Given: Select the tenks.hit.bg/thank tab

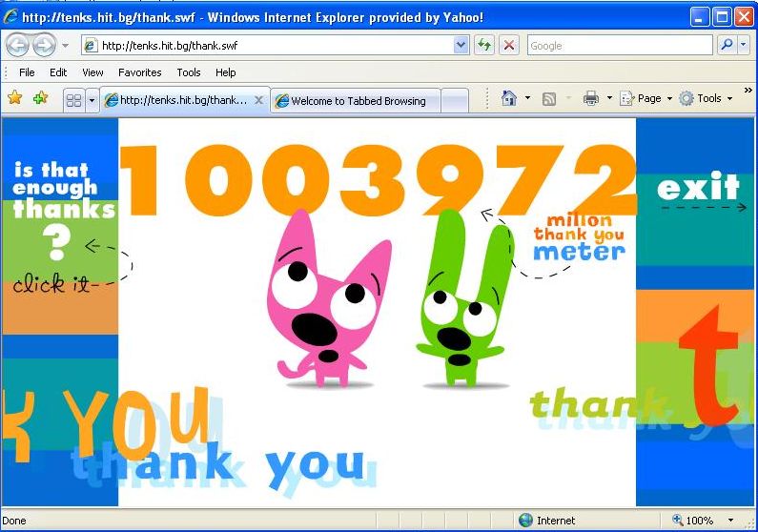Looking at the screenshot, I should 184,100.
